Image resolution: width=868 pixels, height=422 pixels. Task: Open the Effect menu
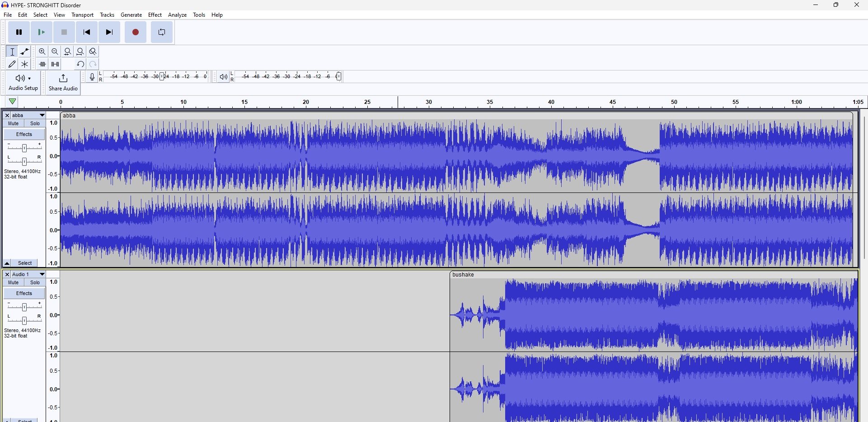click(155, 15)
